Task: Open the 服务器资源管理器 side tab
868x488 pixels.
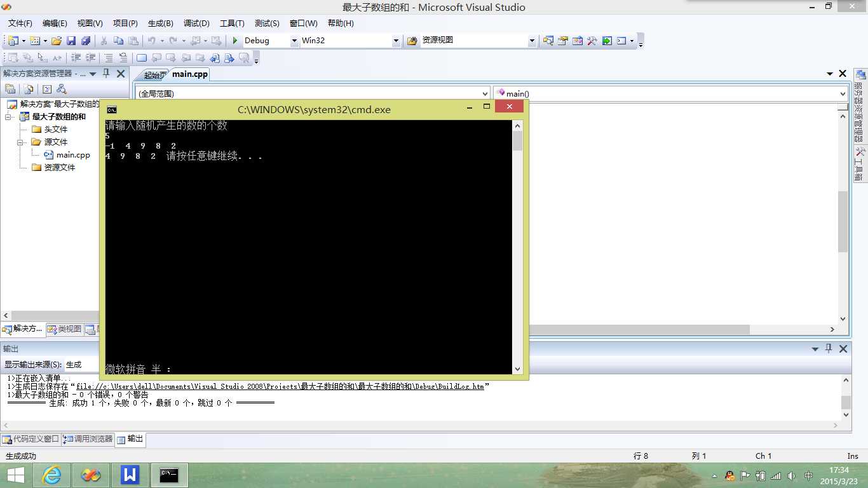Action: [859, 105]
